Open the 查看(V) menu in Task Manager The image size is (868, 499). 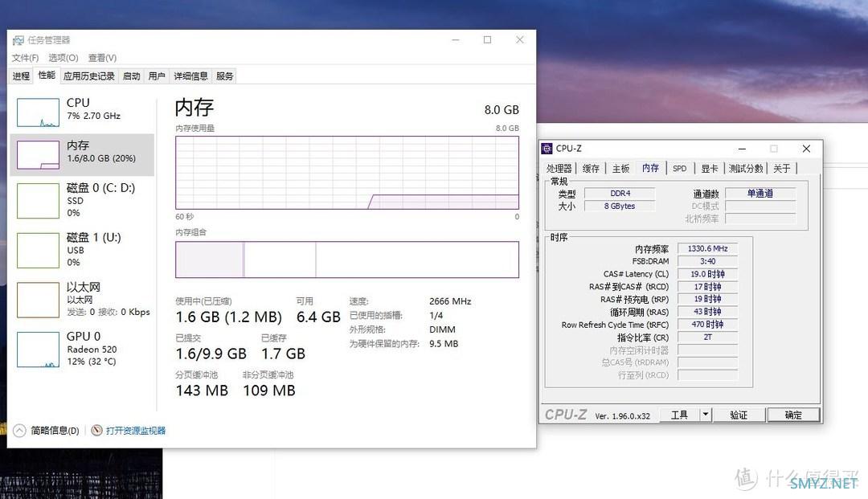tap(102, 58)
